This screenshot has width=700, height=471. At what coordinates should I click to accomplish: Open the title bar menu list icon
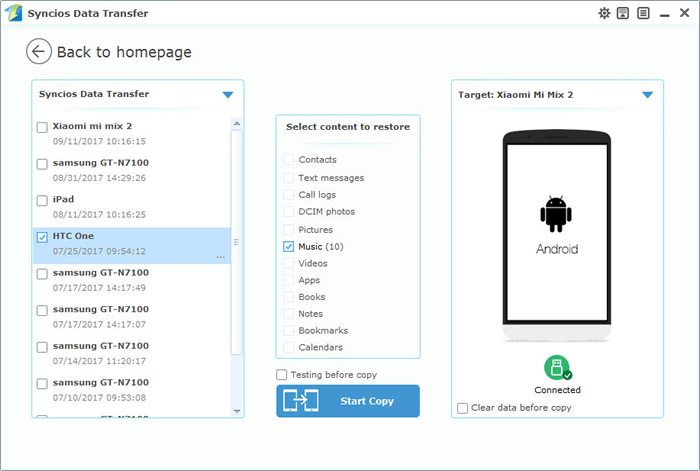(x=643, y=13)
